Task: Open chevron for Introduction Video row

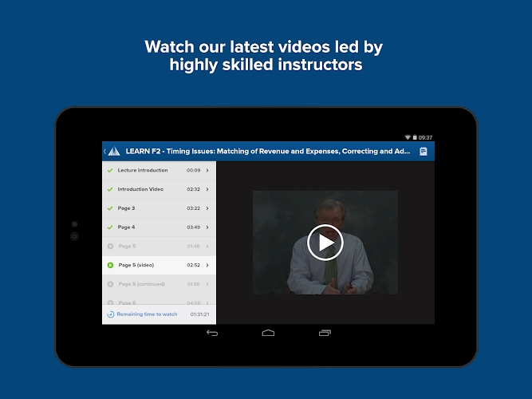Action: pos(207,189)
